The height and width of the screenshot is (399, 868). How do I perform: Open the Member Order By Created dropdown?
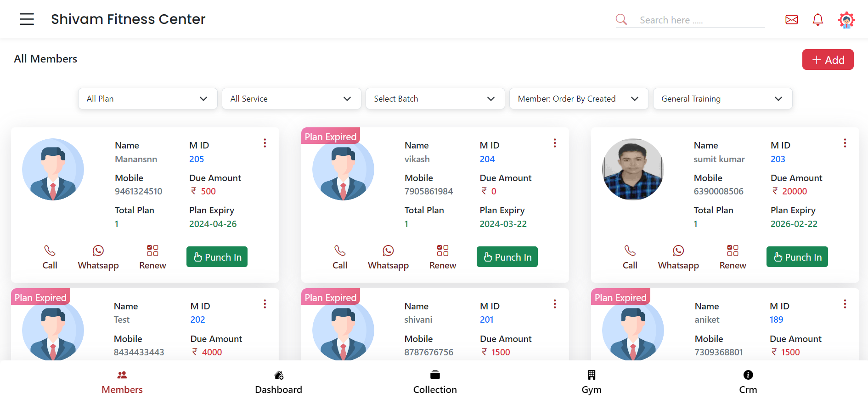pyautogui.click(x=578, y=99)
